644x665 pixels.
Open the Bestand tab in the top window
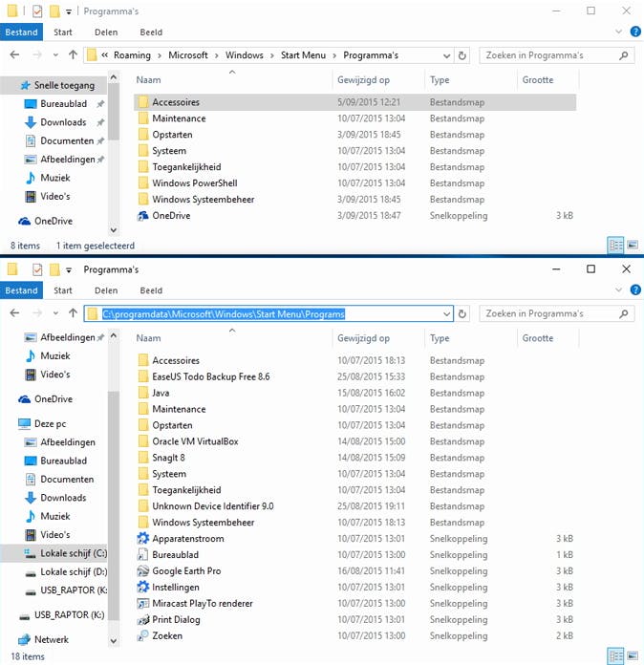click(x=21, y=32)
